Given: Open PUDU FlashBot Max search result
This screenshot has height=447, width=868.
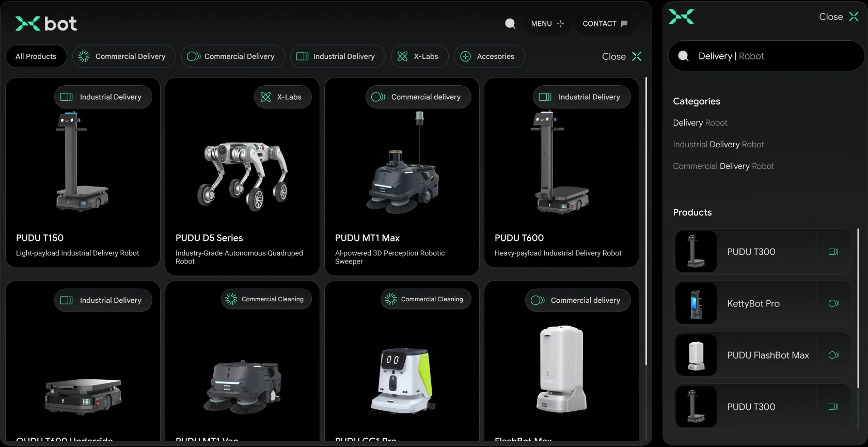Looking at the screenshot, I should [x=763, y=355].
